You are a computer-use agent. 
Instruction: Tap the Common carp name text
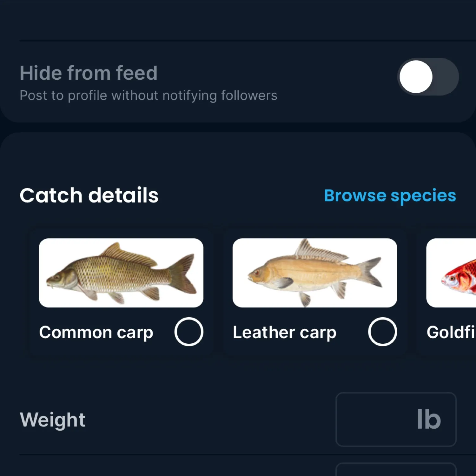[96, 333]
